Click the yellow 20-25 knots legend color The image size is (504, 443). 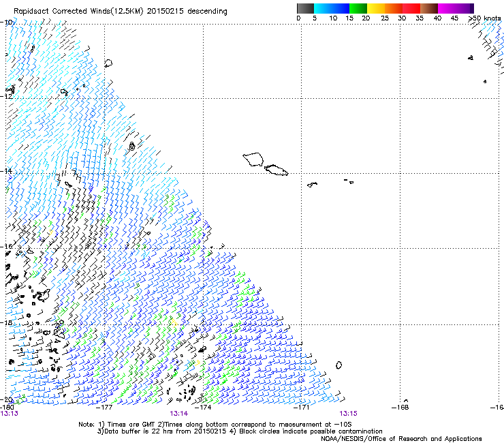(376, 8)
